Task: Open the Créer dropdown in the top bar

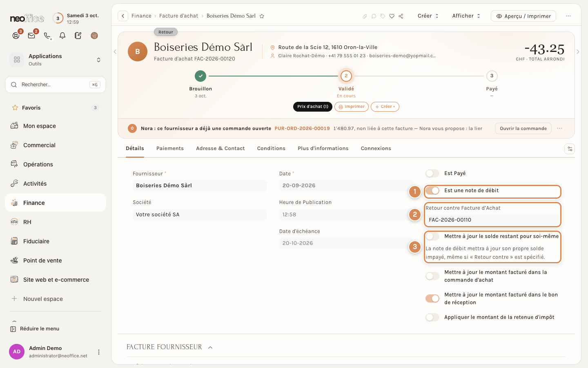Action: click(428, 16)
